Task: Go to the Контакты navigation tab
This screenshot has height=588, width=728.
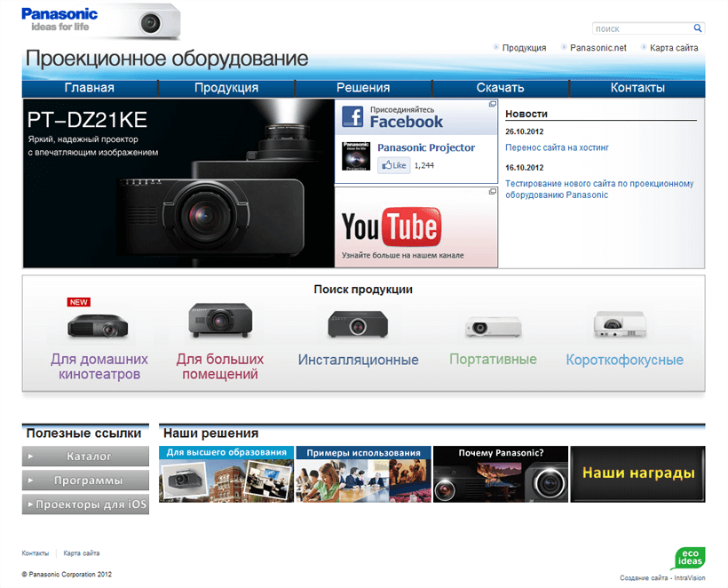Action: coord(637,88)
